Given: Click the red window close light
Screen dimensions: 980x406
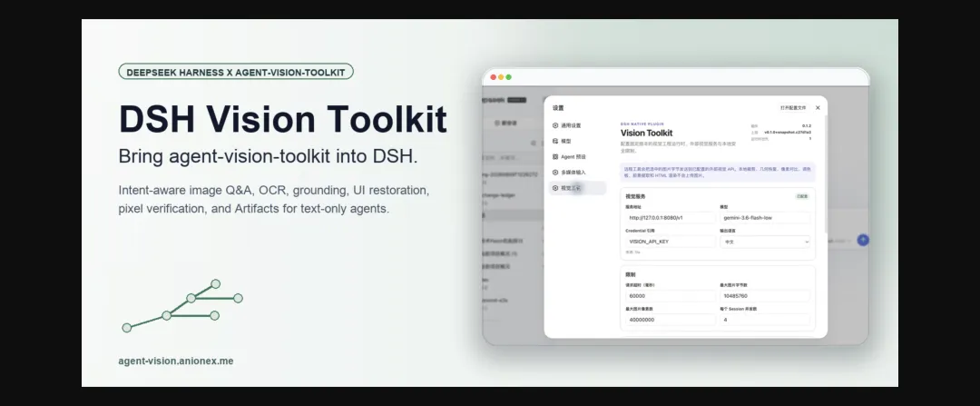Looking at the screenshot, I should [493, 77].
